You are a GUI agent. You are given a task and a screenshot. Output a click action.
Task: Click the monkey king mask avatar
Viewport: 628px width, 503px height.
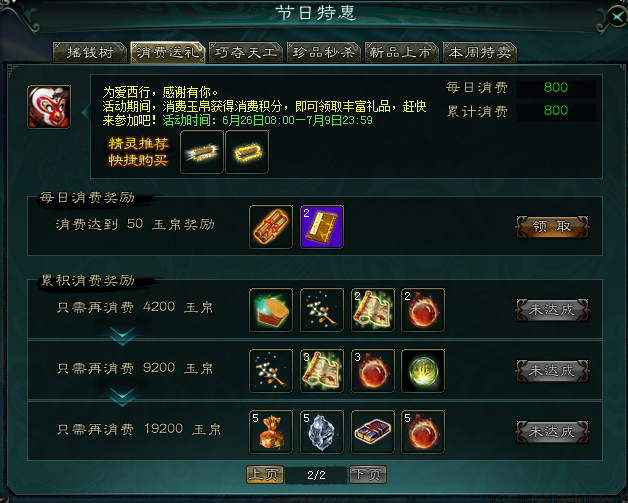pyautogui.click(x=49, y=107)
